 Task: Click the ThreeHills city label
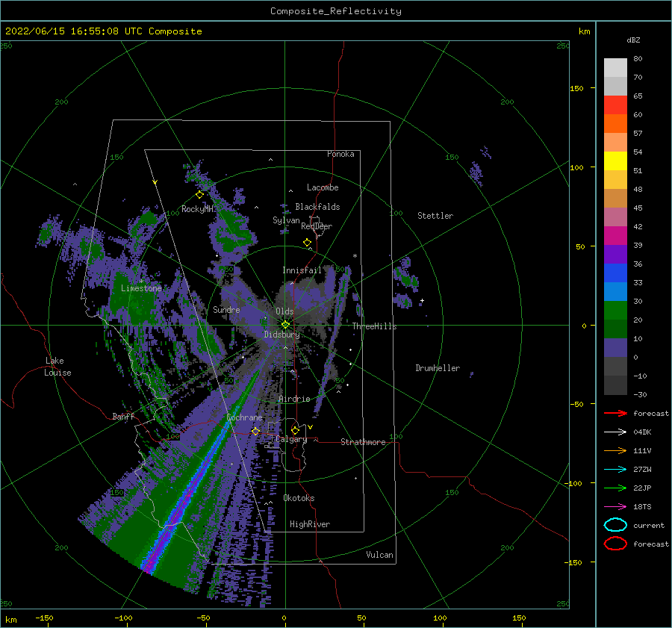(374, 326)
